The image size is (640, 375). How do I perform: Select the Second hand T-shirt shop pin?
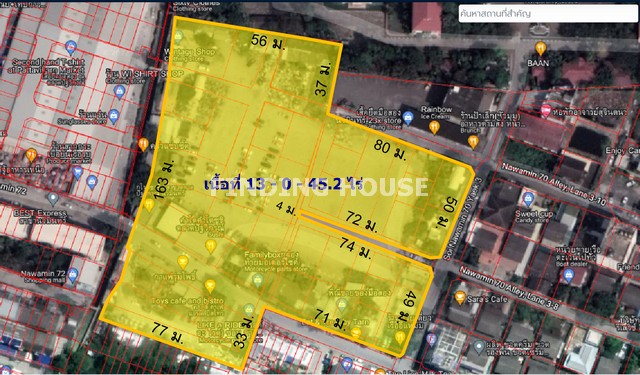pyautogui.click(x=71, y=48)
